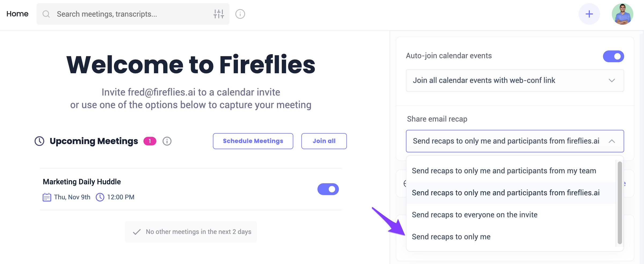Click info icon next to search bar
644x264 pixels.
click(240, 14)
